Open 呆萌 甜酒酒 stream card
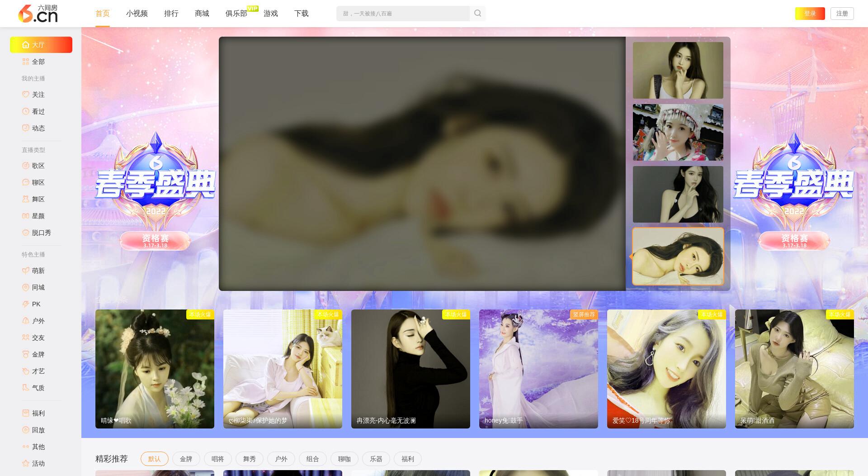Image resolution: width=868 pixels, height=476 pixels. (794, 369)
